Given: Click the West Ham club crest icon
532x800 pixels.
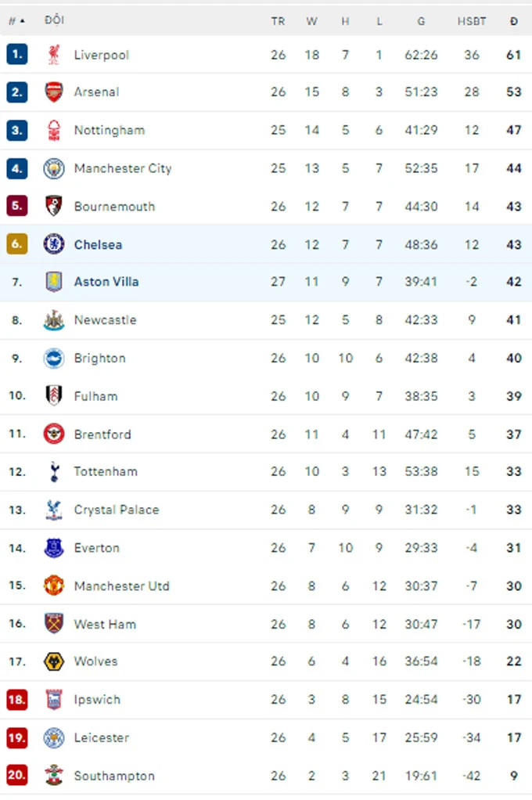Looking at the screenshot, I should click(x=54, y=624).
